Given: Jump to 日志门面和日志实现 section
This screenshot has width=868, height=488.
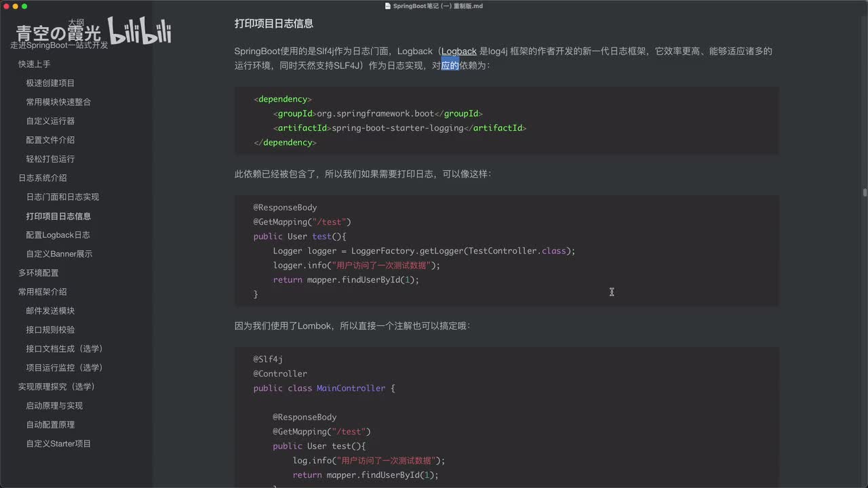Looking at the screenshot, I should 62,197.
